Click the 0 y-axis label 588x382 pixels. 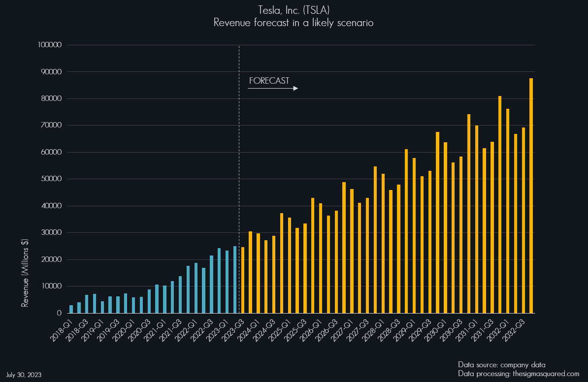click(59, 313)
